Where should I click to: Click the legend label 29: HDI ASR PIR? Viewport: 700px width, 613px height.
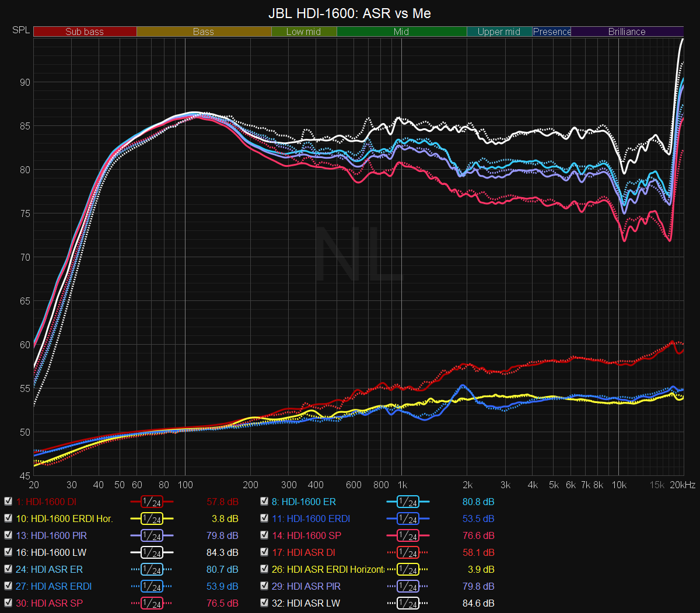point(306,586)
